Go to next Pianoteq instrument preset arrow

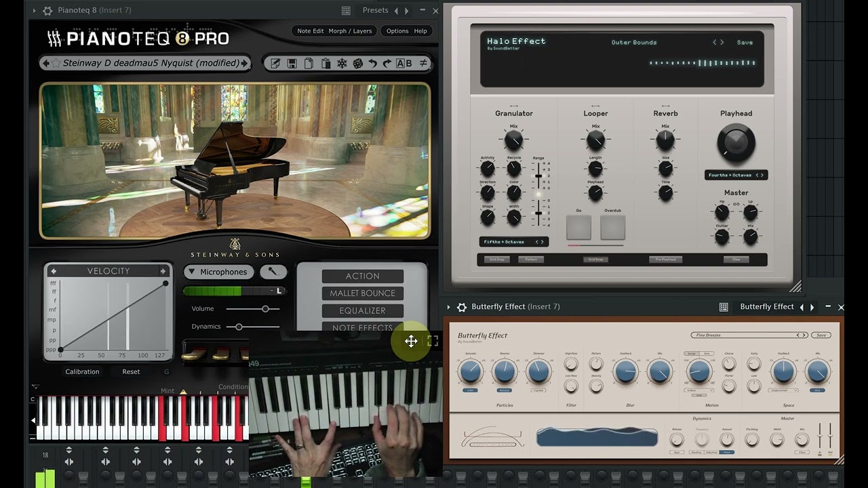tap(244, 63)
